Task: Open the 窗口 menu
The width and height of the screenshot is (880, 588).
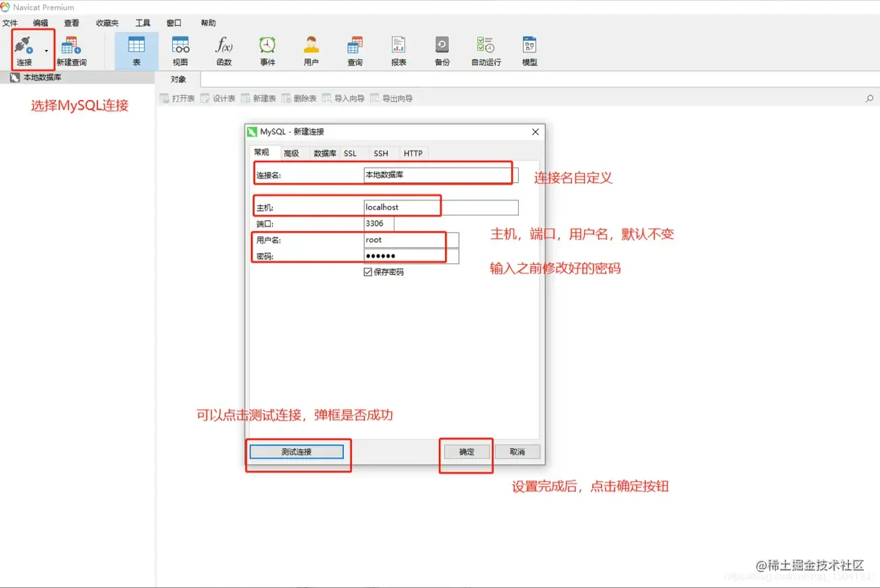Action: pos(174,22)
